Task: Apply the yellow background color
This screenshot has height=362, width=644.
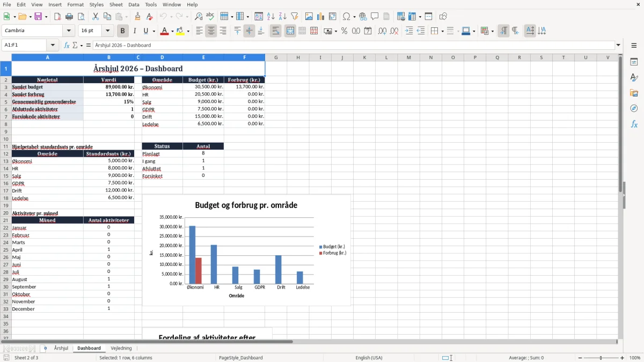Action: tap(180, 31)
